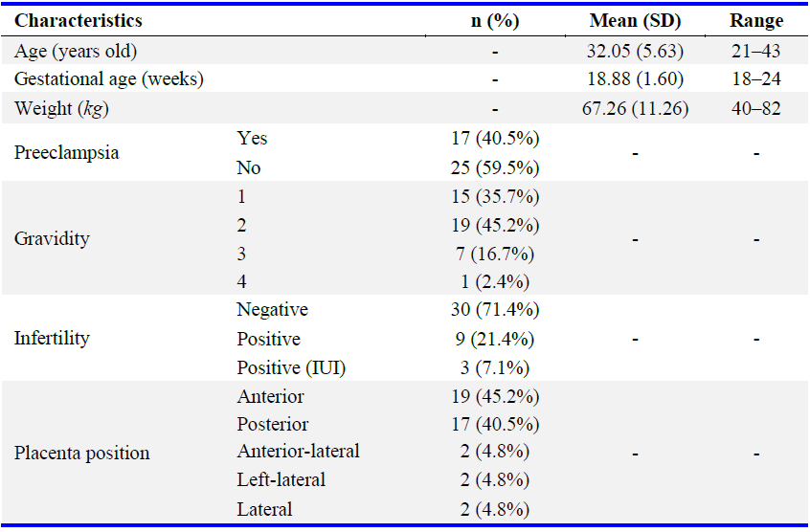
Task: Select the Gestational age (weeks) label
Action: coord(108,79)
